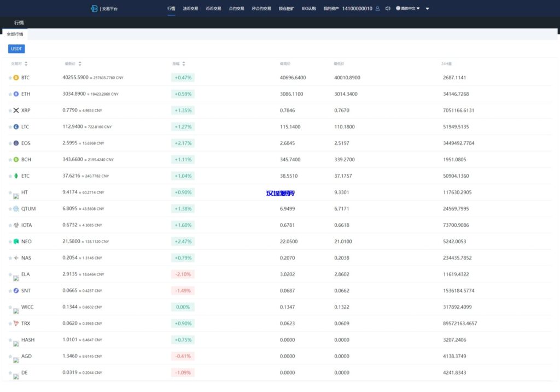Toggle favorite star for LTC
Image resolution: width=560 pixels, height=392 pixels.
tap(10, 127)
